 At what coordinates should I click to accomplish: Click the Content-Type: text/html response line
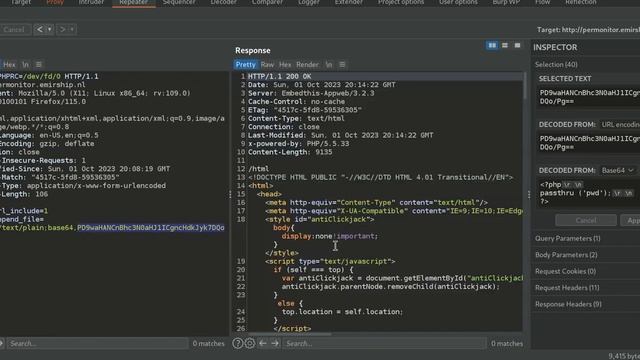[x=296, y=118]
